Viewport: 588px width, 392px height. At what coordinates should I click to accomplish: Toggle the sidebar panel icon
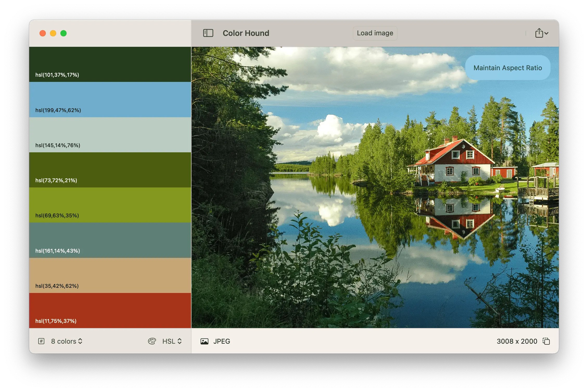(208, 33)
